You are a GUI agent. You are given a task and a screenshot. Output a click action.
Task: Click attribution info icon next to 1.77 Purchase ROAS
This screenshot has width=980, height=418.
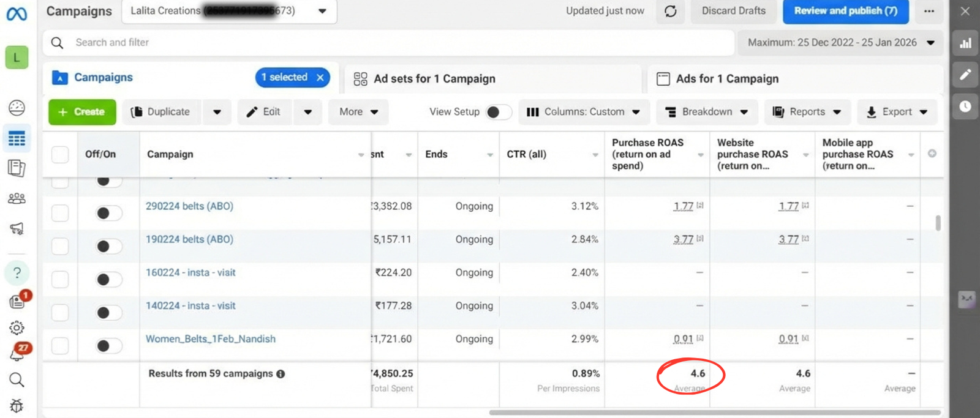[x=700, y=206]
